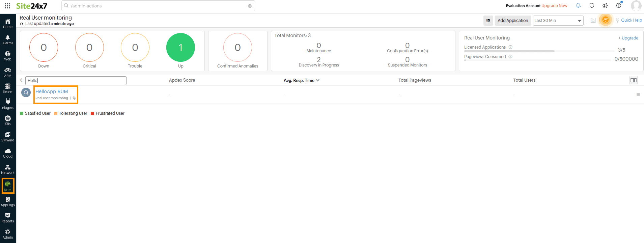Open the apps grid launcher icon
Screen dimensions: 644x243
coord(7,6)
